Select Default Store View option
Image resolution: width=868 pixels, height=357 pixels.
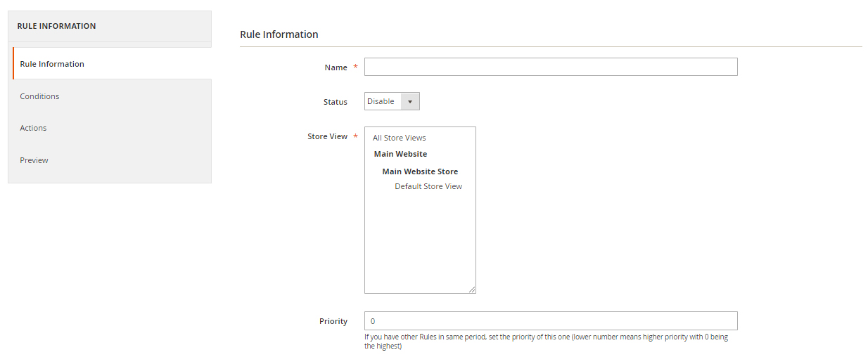pyautogui.click(x=428, y=186)
